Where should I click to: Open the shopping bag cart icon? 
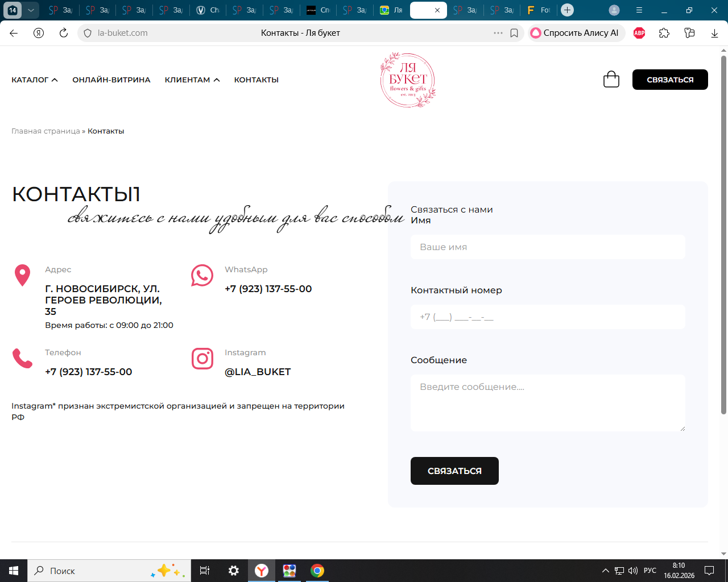(611, 79)
